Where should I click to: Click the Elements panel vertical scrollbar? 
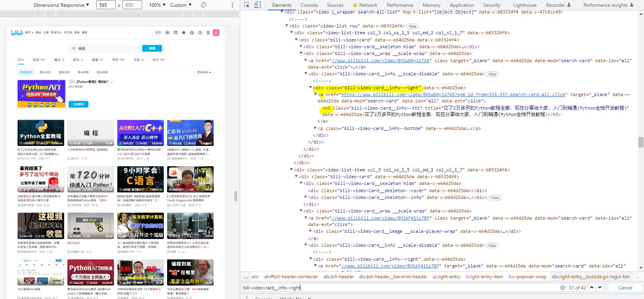(x=641, y=142)
